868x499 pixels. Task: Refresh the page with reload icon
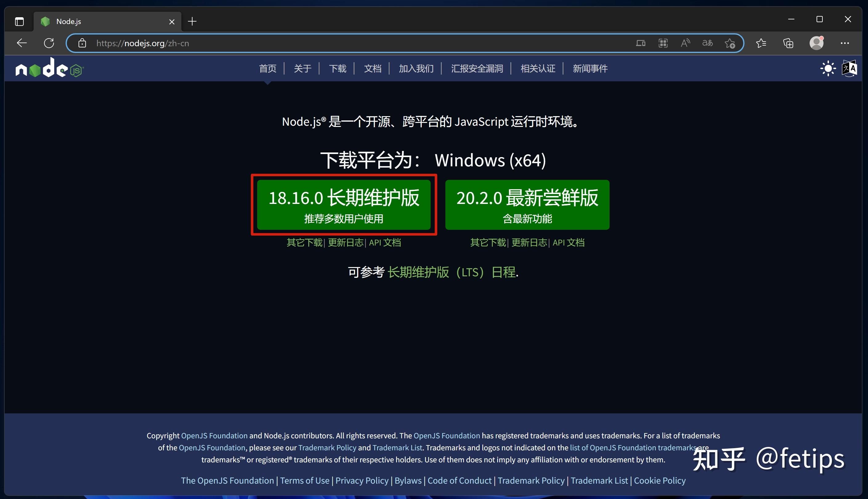[x=49, y=43]
